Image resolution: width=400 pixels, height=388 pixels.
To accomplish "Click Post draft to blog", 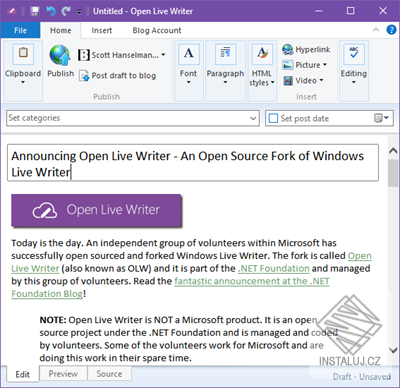I will tap(118, 76).
